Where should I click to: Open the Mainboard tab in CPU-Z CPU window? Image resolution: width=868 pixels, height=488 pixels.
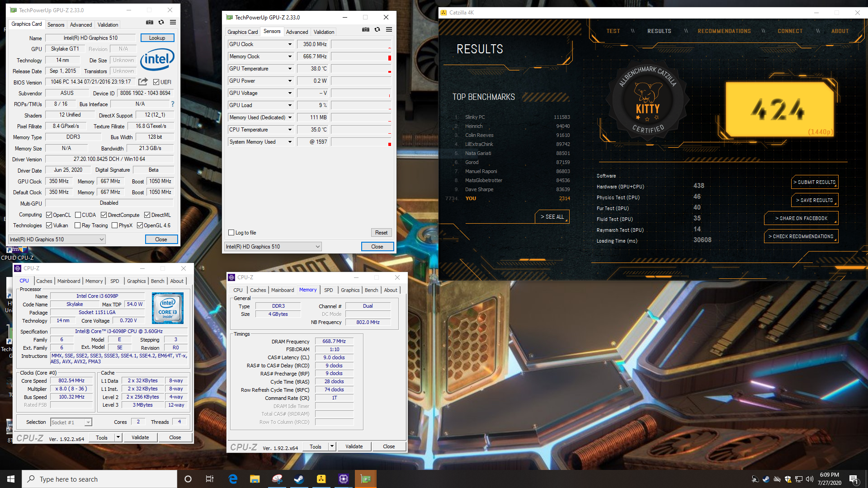pos(69,281)
